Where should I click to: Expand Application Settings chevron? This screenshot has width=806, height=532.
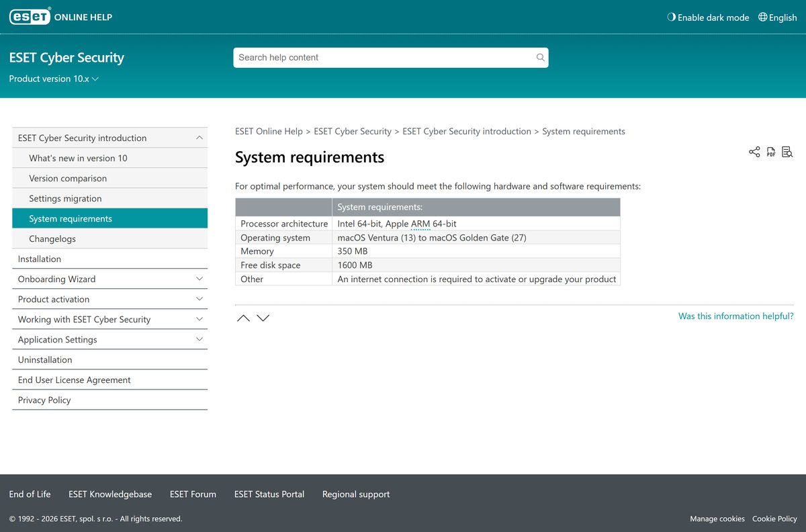[x=199, y=339]
